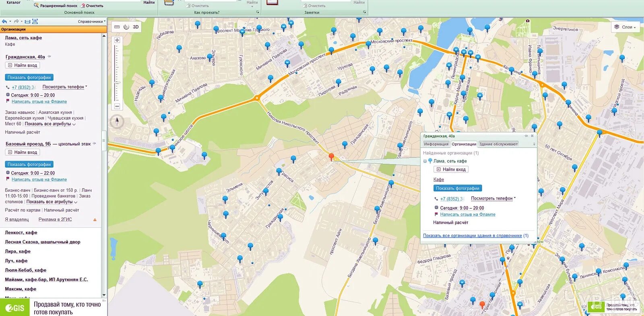
Task: Zoom in with the plus button
Action: (x=117, y=40)
